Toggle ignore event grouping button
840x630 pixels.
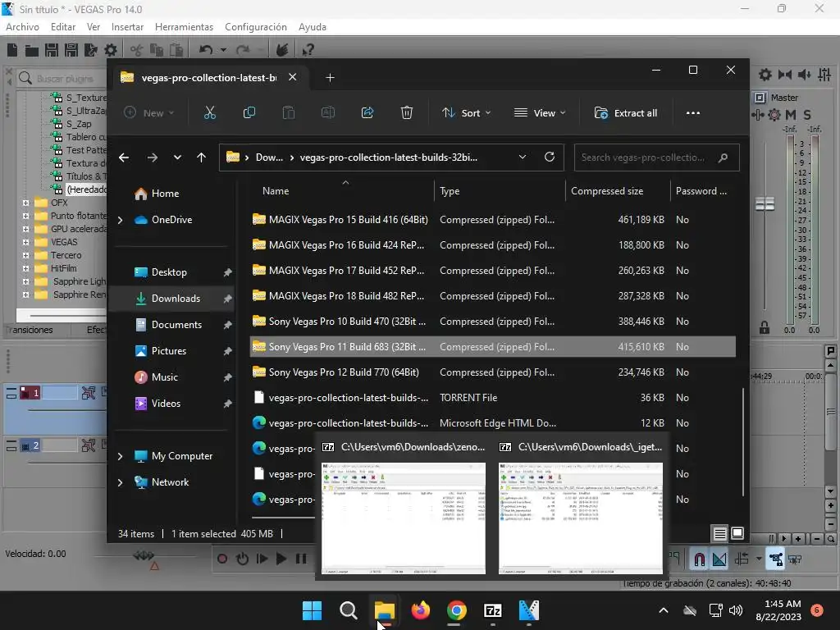[795, 559]
